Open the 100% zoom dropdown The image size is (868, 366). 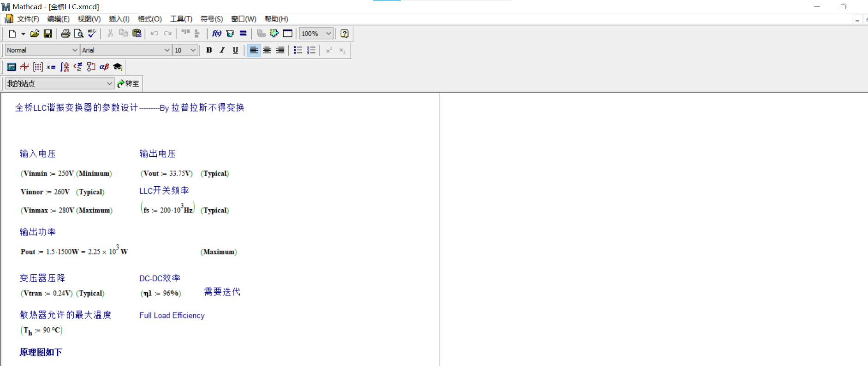pos(328,34)
